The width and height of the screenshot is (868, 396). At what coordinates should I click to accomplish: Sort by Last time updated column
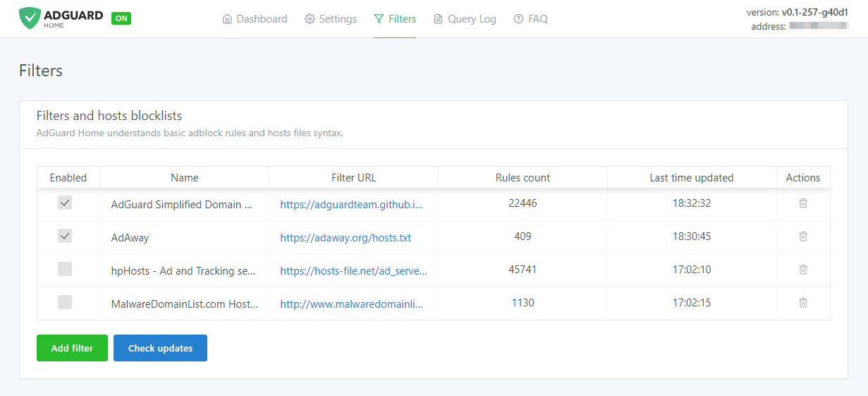691,178
